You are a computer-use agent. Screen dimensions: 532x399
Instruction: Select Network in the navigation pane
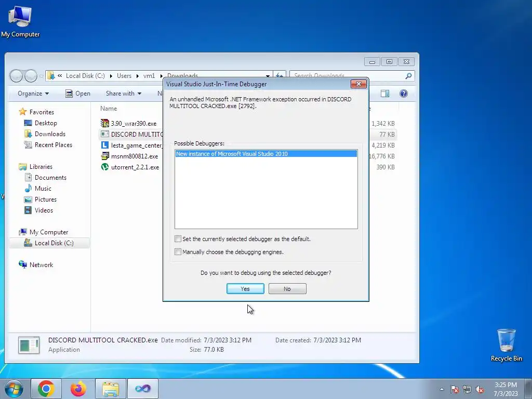click(36, 264)
